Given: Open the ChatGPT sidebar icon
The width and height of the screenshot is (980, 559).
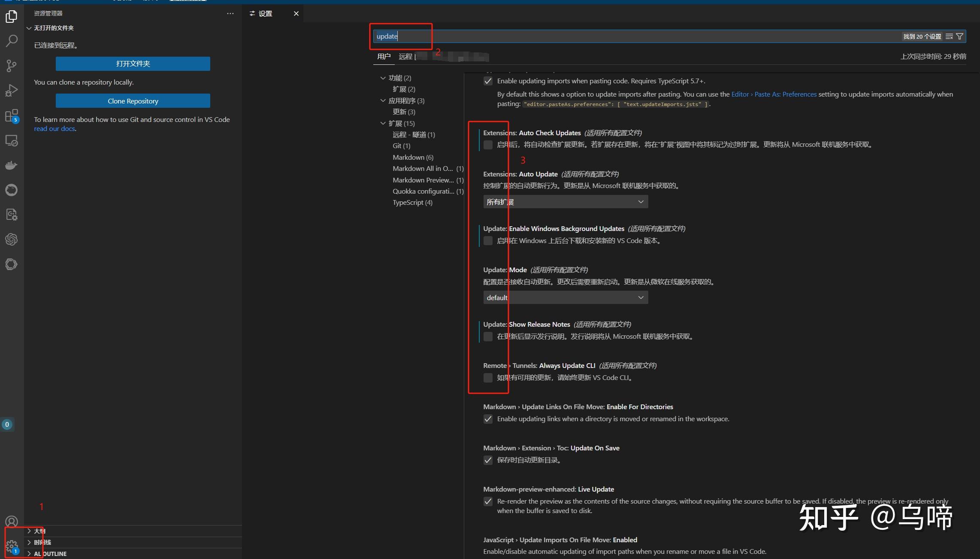Looking at the screenshot, I should coord(12,240).
